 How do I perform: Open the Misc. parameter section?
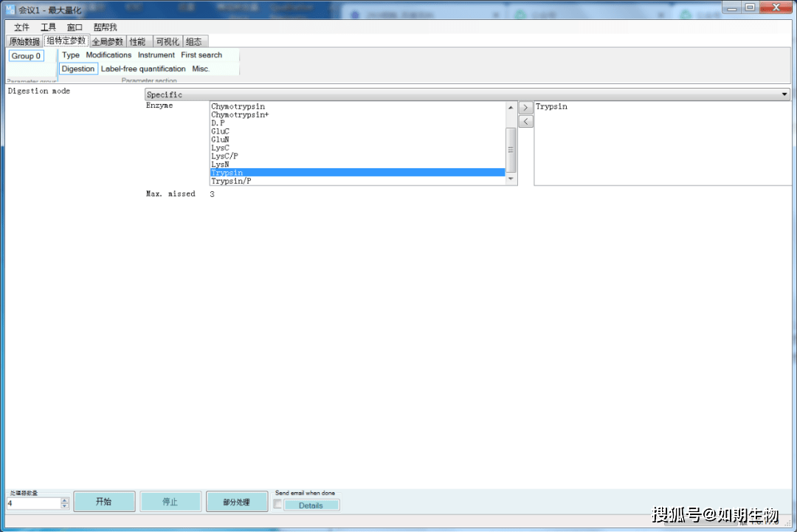[201, 69]
